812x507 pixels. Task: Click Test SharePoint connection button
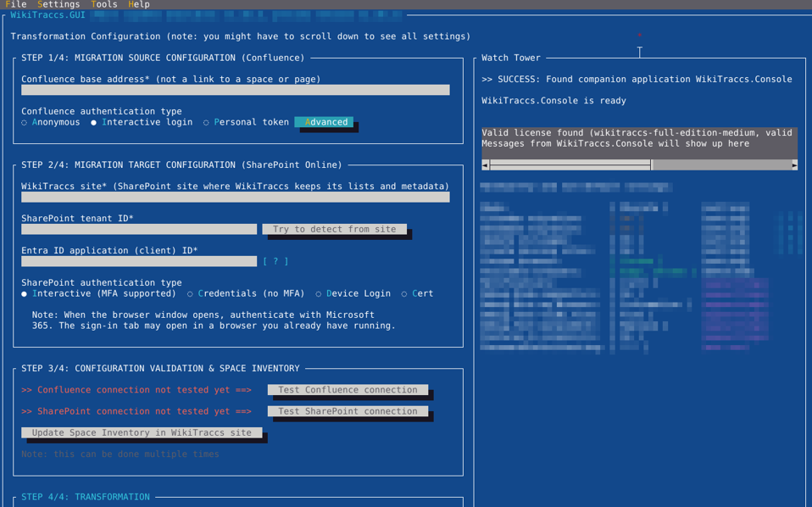(x=348, y=411)
